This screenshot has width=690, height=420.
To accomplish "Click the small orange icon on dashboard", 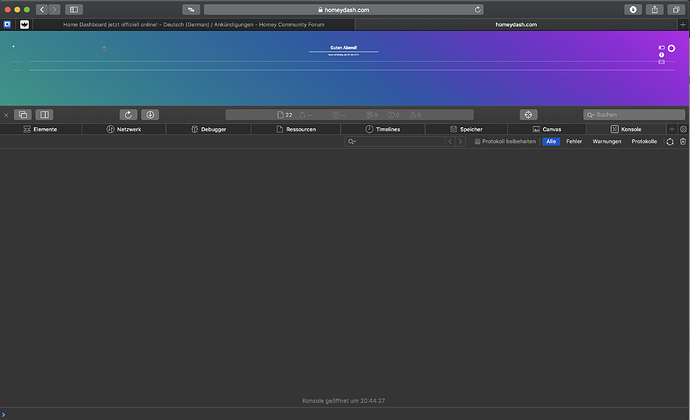I will tap(104, 48).
